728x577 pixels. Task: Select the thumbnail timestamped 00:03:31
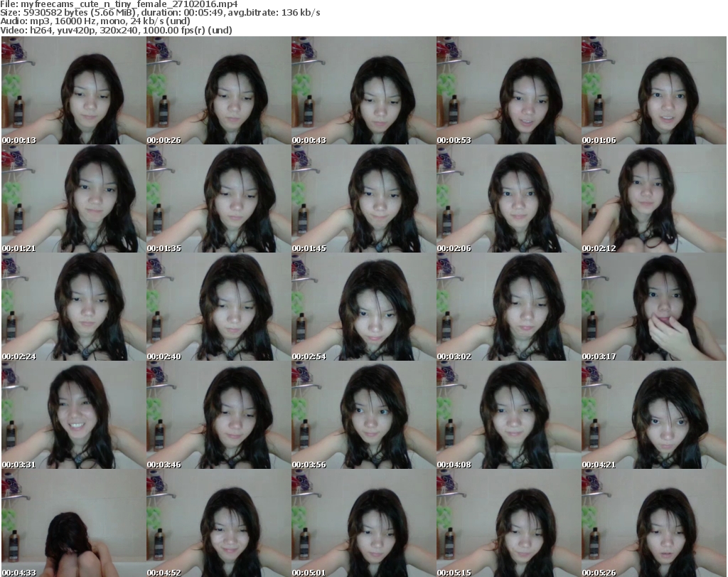73,415
